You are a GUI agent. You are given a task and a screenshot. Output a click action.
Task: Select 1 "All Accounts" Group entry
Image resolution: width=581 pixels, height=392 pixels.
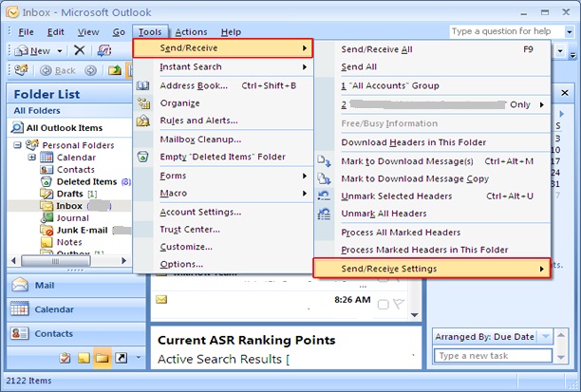point(432,85)
